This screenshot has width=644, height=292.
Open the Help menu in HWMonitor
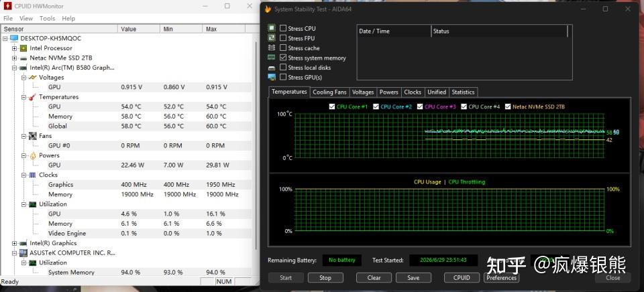68,19
